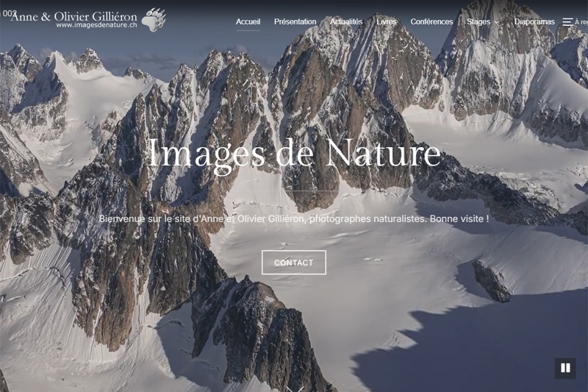
Task: View the Conférences page
Action: pyautogui.click(x=431, y=22)
